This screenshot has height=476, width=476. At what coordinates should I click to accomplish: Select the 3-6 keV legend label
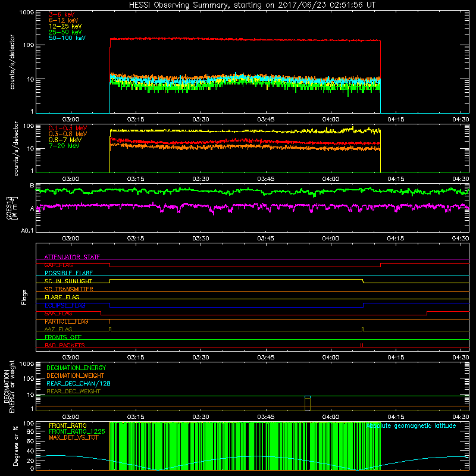61,14
